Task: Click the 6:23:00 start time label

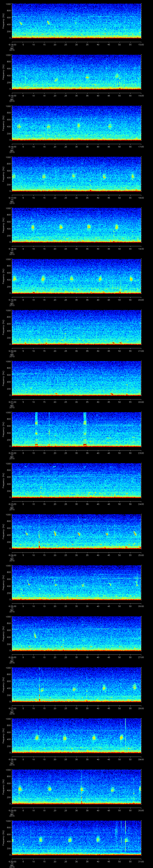Action: (12, 504)
